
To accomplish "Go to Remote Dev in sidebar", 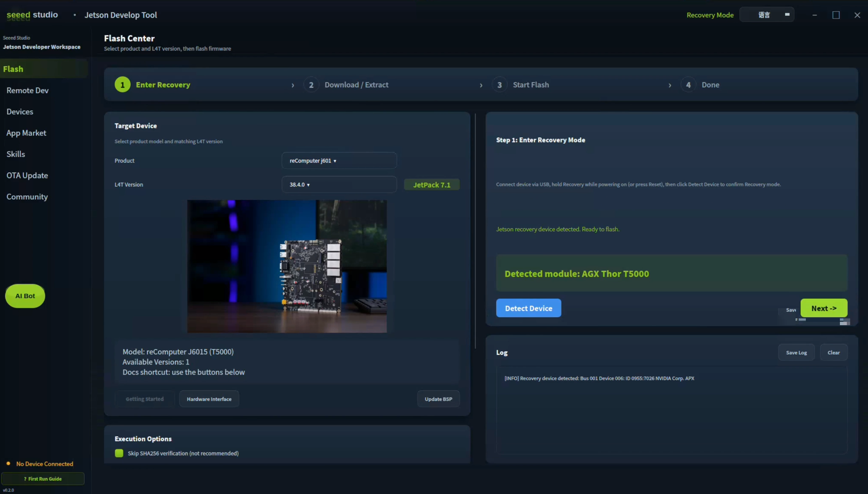I will coord(27,91).
